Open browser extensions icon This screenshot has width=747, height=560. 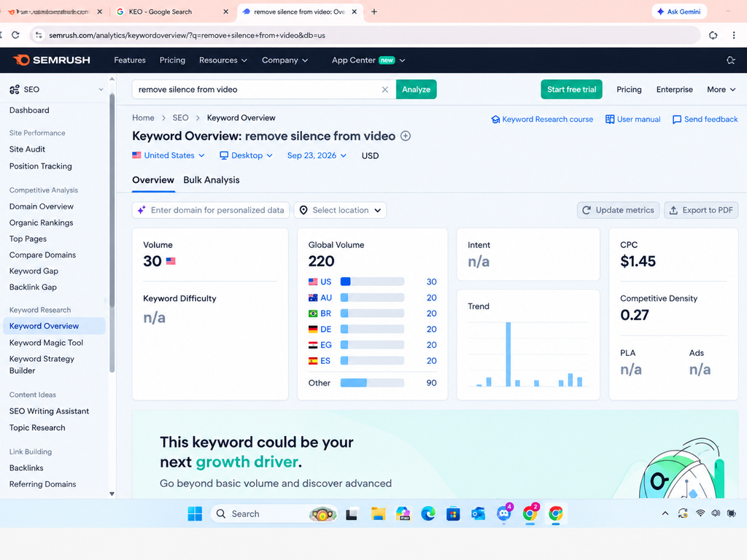point(713,35)
